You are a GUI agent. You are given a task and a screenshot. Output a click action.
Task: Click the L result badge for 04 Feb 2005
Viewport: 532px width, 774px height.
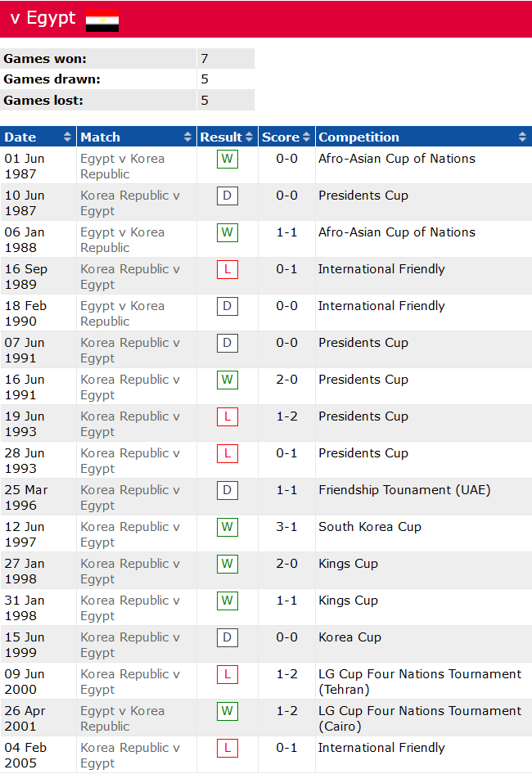click(228, 748)
